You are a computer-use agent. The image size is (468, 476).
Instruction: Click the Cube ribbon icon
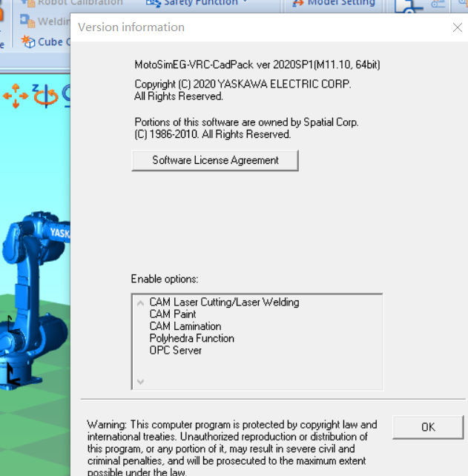click(x=28, y=42)
